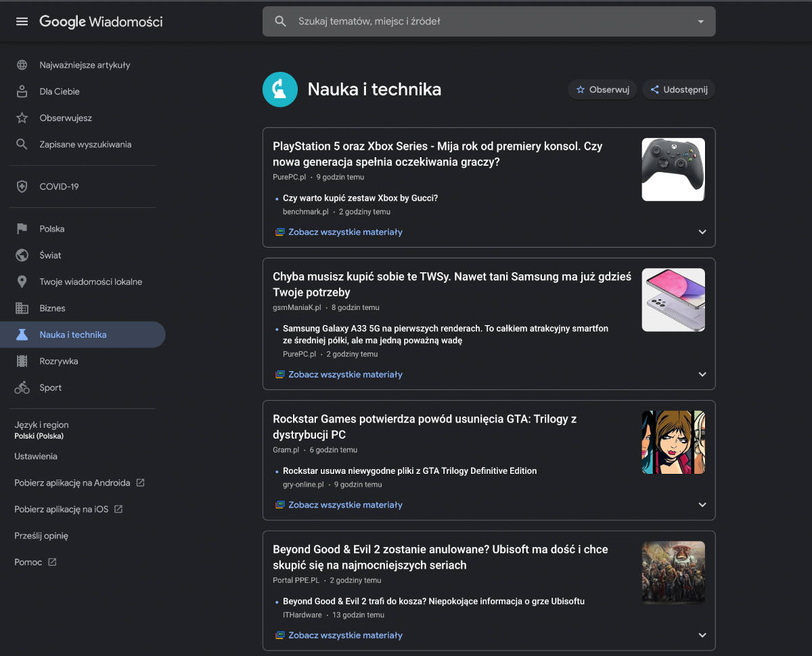Expand the Samsung TWS story card
The width and height of the screenshot is (812, 656).
pos(702,374)
